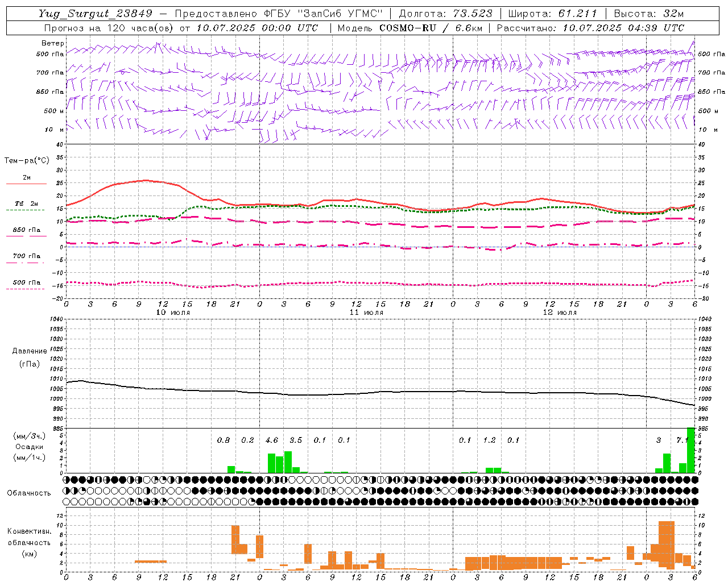Screen dimensions: 728x582
Task: Click the 12 июля date label
Action: [x=560, y=312]
